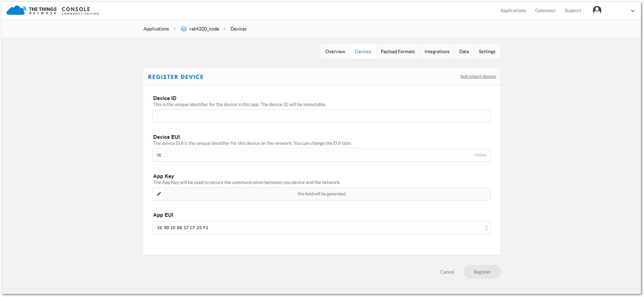Click The Things Network cloud logo

16,10
